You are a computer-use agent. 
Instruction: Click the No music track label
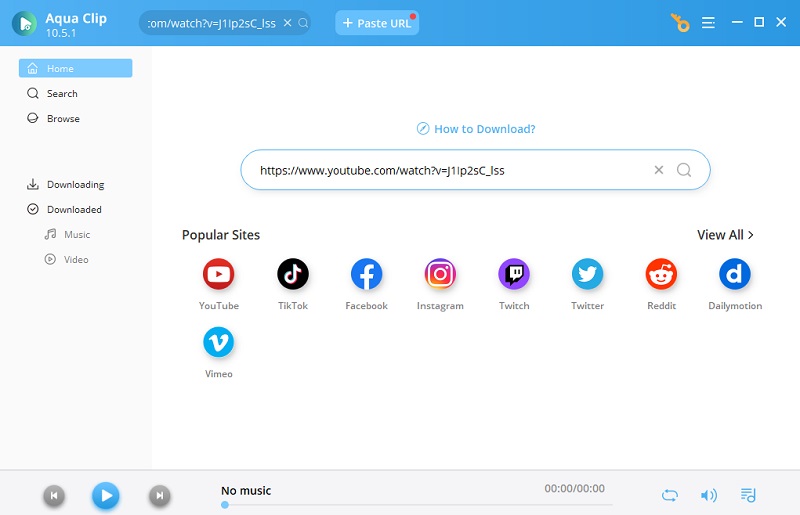[246, 491]
